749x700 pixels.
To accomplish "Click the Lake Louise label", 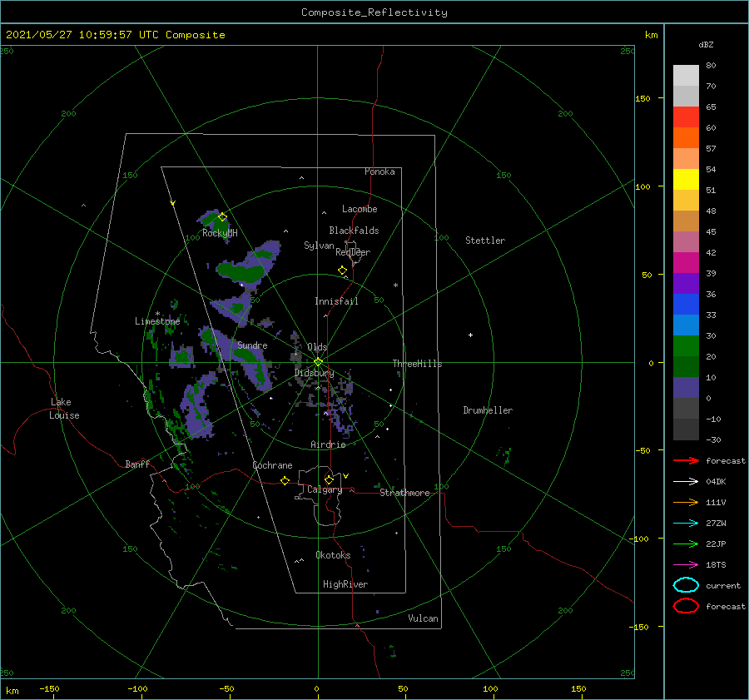I will pyautogui.click(x=64, y=409).
